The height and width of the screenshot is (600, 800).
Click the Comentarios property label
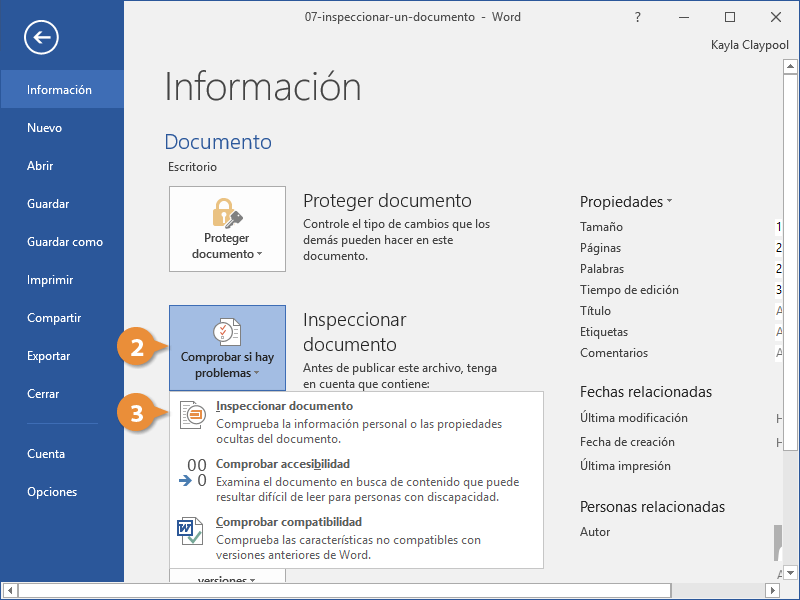(x=614, y=353)
